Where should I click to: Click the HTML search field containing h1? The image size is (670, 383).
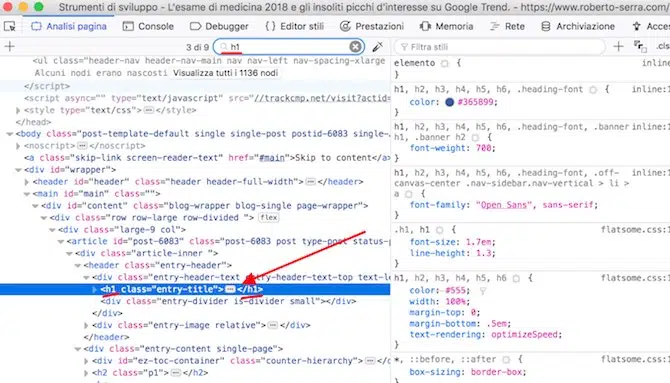click(289, 47)
